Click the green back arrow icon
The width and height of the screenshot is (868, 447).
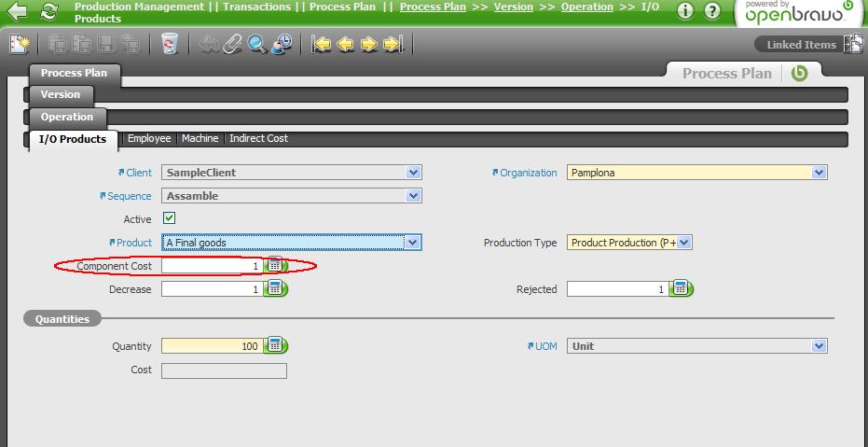(x=16, y=12)
